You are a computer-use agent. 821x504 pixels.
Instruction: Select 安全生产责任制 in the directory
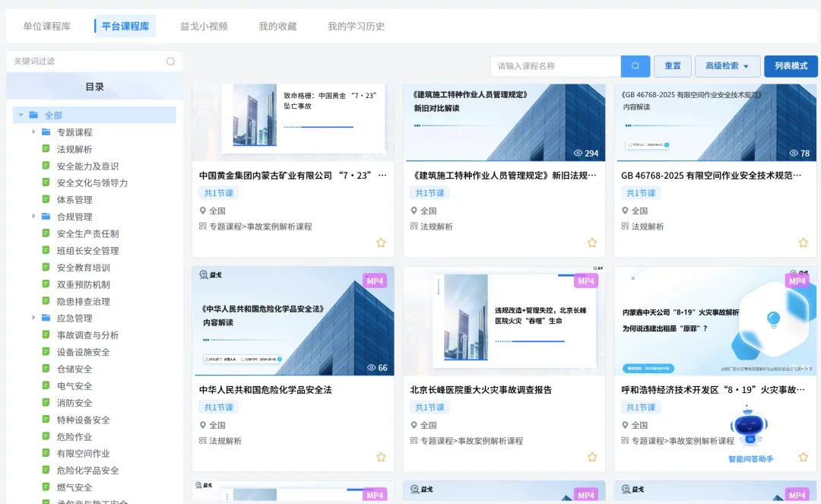pyautogui.click(x=87, y=233)
